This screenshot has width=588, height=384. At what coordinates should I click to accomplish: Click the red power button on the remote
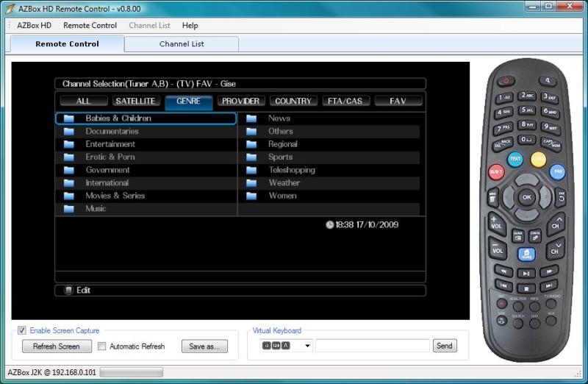[506, 80]
